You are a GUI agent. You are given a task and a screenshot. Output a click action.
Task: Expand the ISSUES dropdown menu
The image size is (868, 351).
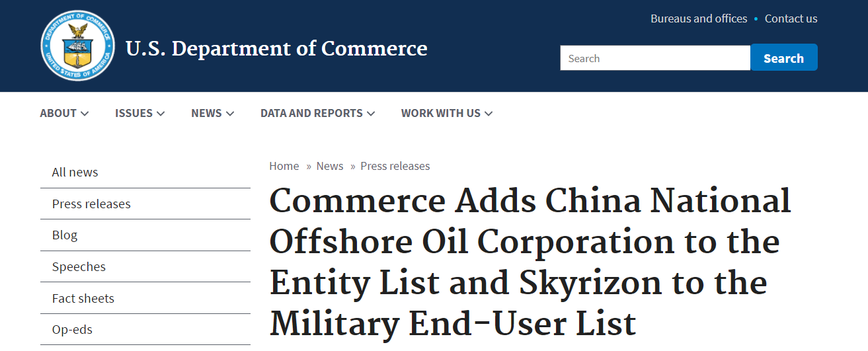click(x=139, y=113)
